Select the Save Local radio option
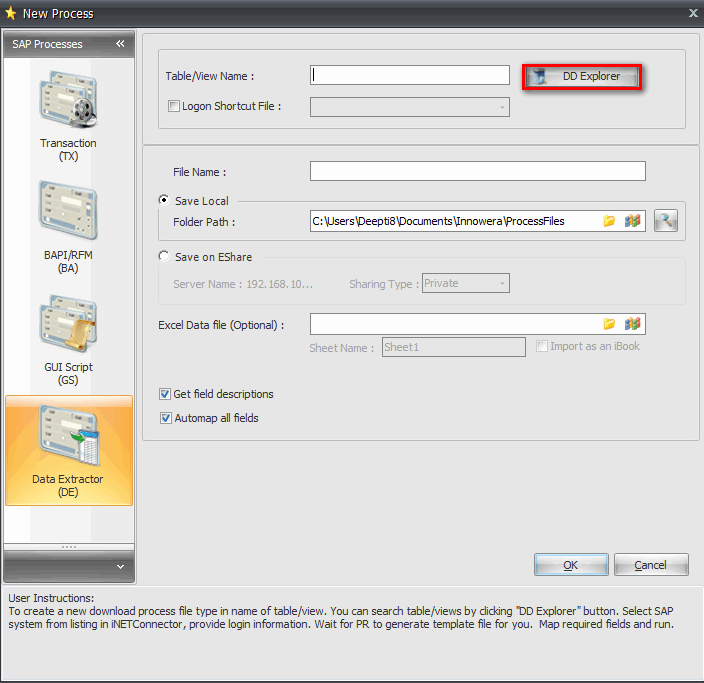 coord(164,200)
